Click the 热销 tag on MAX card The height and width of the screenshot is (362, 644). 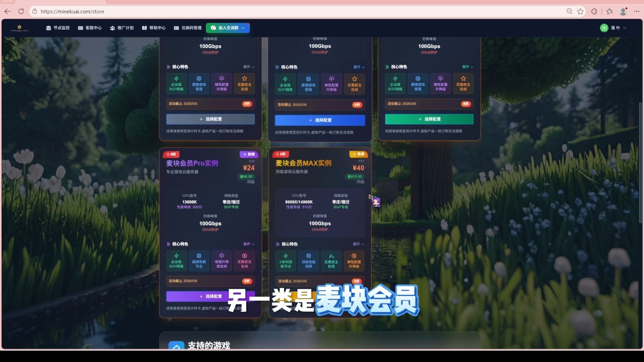pos(359,154)
